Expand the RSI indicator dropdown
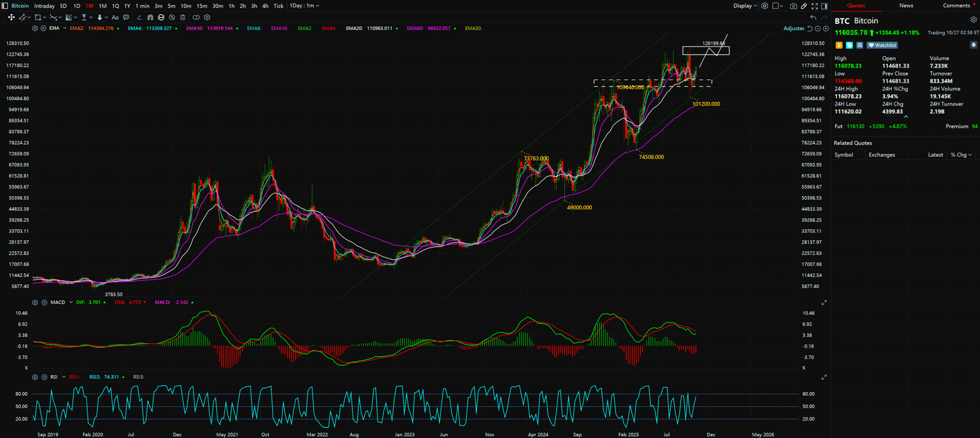The image size is (980, 438). pos(64,377)
